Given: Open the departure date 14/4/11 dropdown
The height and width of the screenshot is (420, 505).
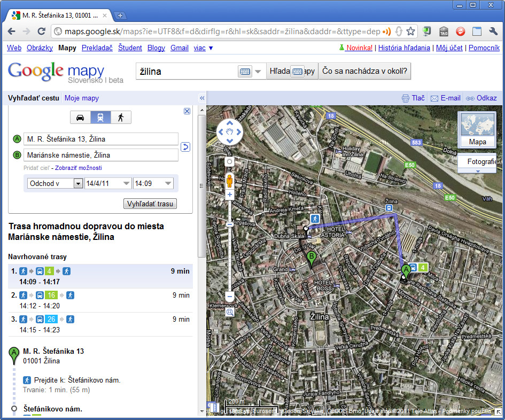Looking at the screenshot, I should point(107,183).
